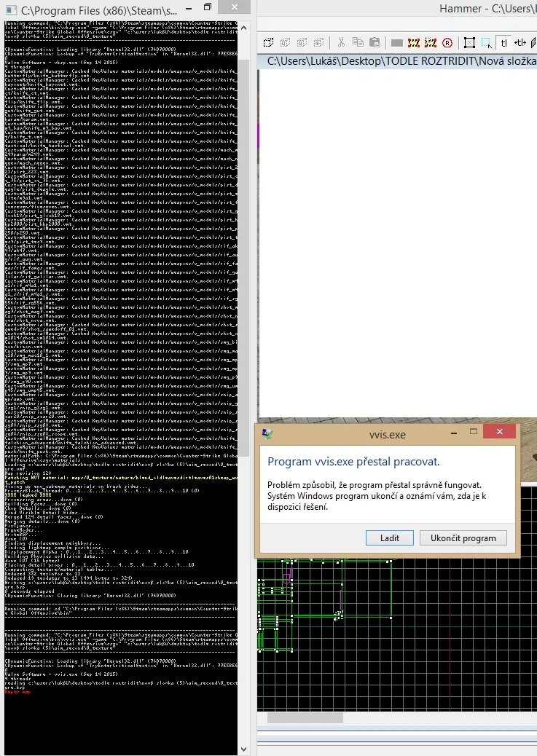Click the Edit cordon bounds striped icon
Image resolution: width=537 pixels, height=756 pixels.
(x=431, y=44)
